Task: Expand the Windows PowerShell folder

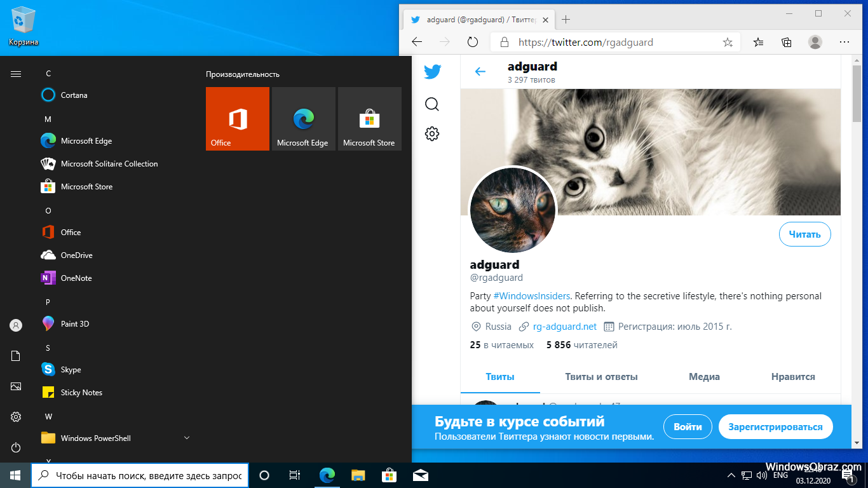Action: click(x=187, y=438)
